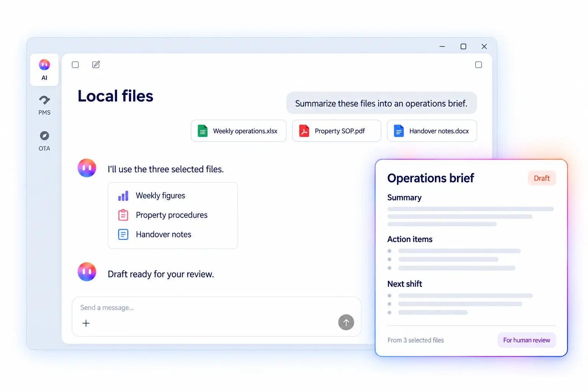Viewport: 588px width, 392px height.
Task: Maximize the application window
Action: (463, 46)
